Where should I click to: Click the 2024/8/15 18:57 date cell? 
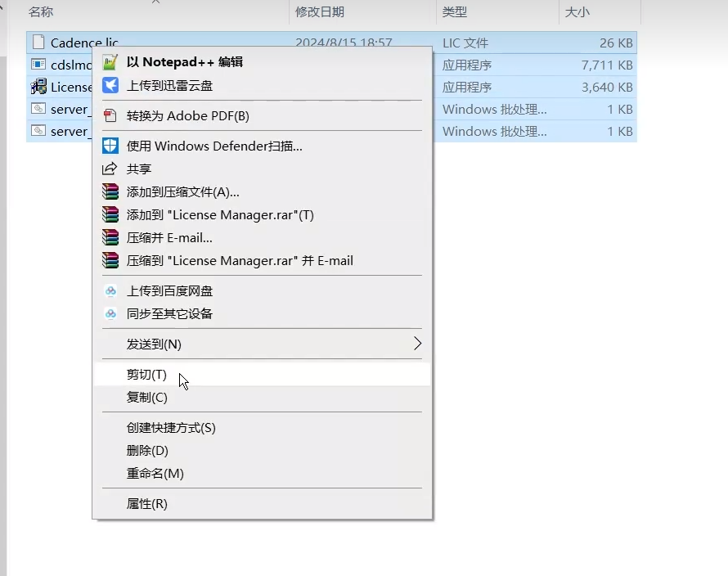coord(344,43)
